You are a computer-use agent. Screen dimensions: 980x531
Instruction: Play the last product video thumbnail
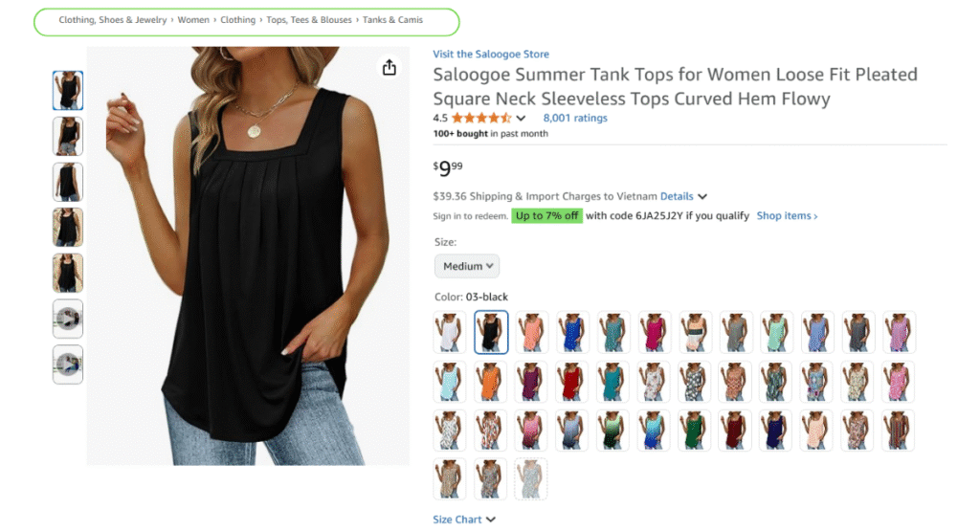(x=68, y=365)
